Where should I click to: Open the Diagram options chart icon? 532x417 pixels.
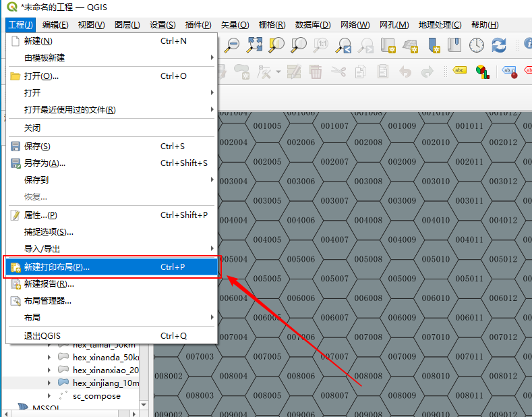[x=482, y=72]
